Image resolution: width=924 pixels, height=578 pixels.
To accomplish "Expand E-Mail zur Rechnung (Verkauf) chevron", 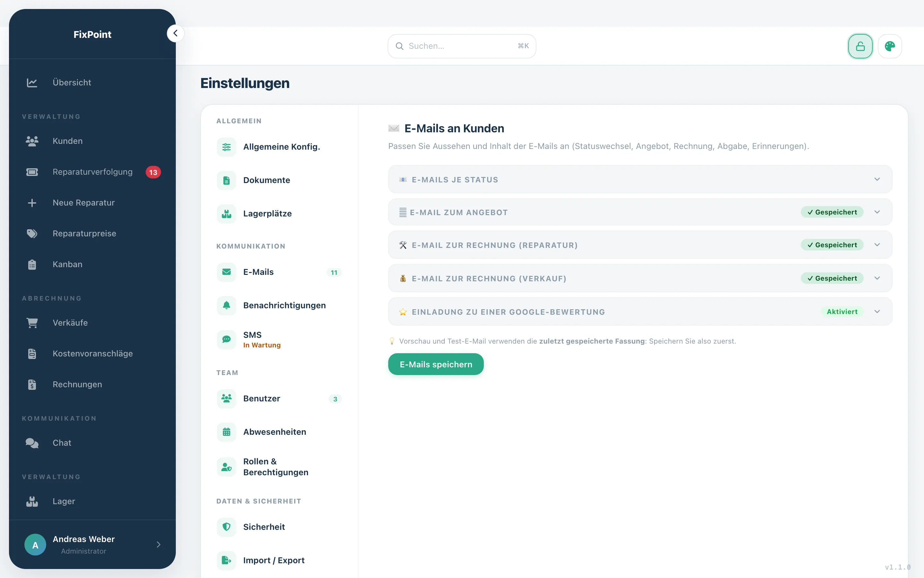I will click(x=877, y=278).
